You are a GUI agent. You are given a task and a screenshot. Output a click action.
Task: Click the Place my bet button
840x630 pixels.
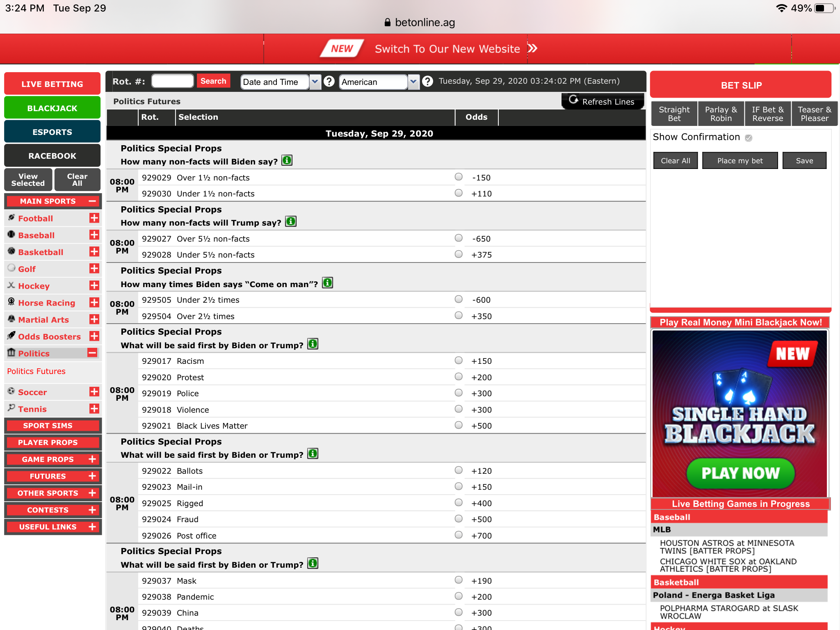coord(740,161)
